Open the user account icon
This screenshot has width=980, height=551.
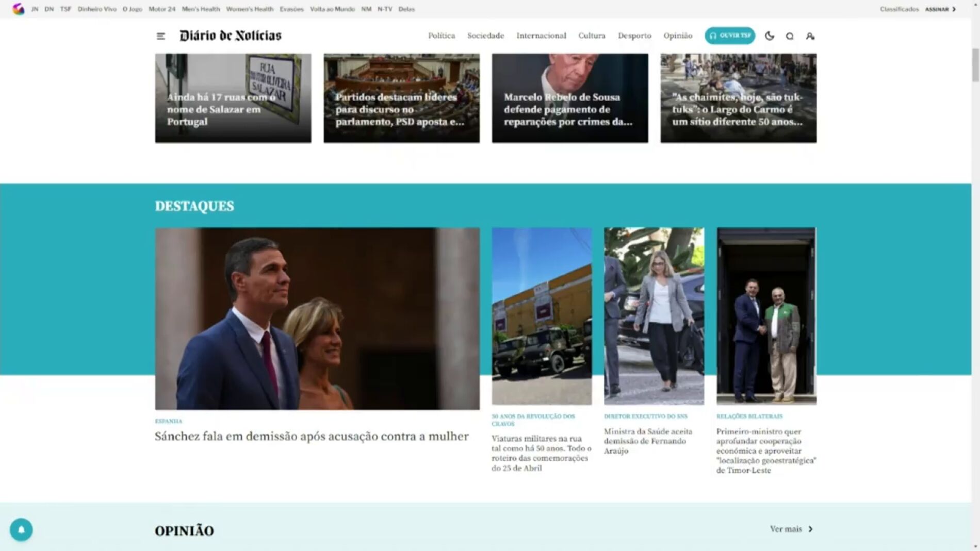[x=810, y=36]
